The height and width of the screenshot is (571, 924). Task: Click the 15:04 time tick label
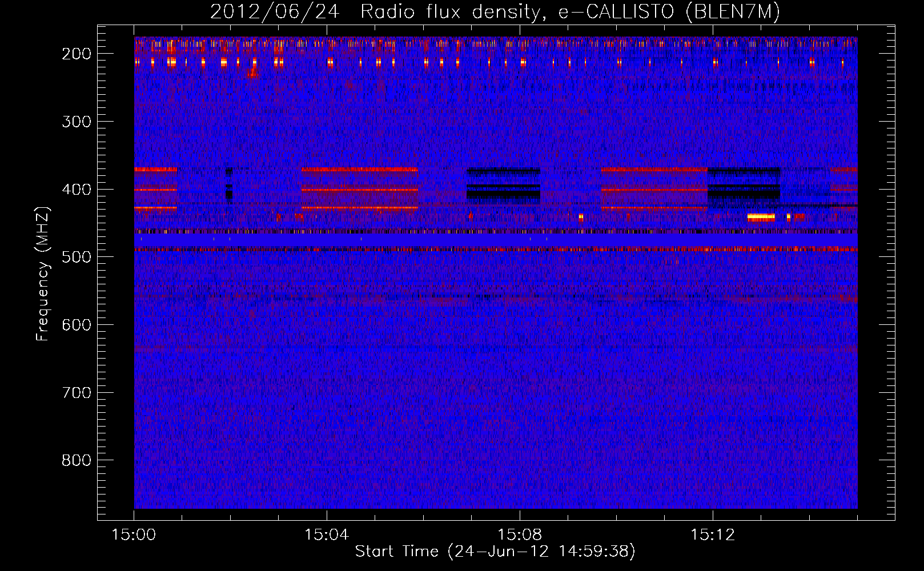(x=327, y=534)
